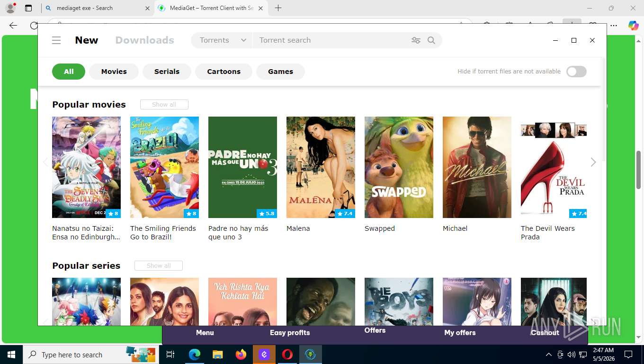Click the MediaGet window vertical scrollbar
This screenshot has height=364, width=644.
604,110
